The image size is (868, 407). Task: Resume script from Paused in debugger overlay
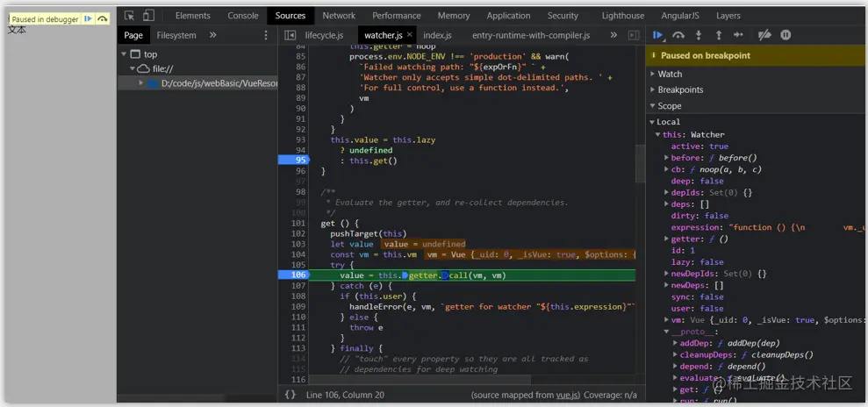click(x=88, y=18)
